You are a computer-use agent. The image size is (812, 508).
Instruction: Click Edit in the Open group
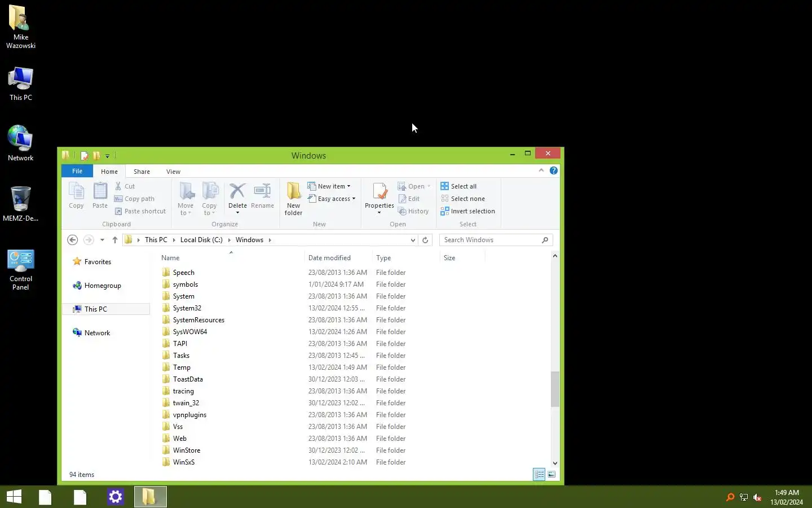click(409, 199)
